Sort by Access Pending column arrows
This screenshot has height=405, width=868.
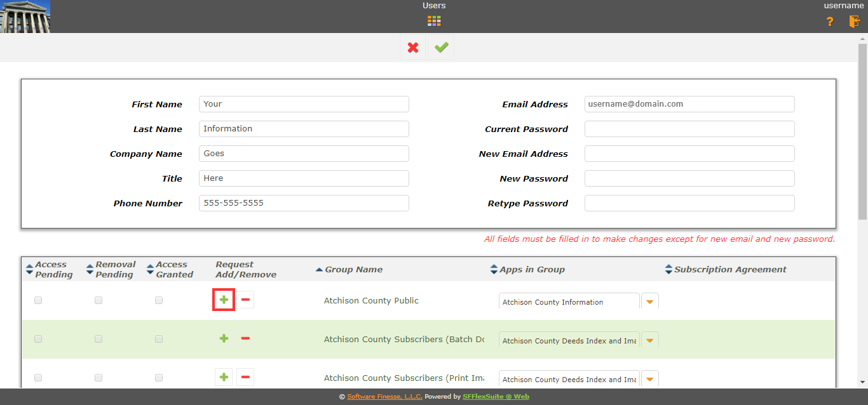29,269
